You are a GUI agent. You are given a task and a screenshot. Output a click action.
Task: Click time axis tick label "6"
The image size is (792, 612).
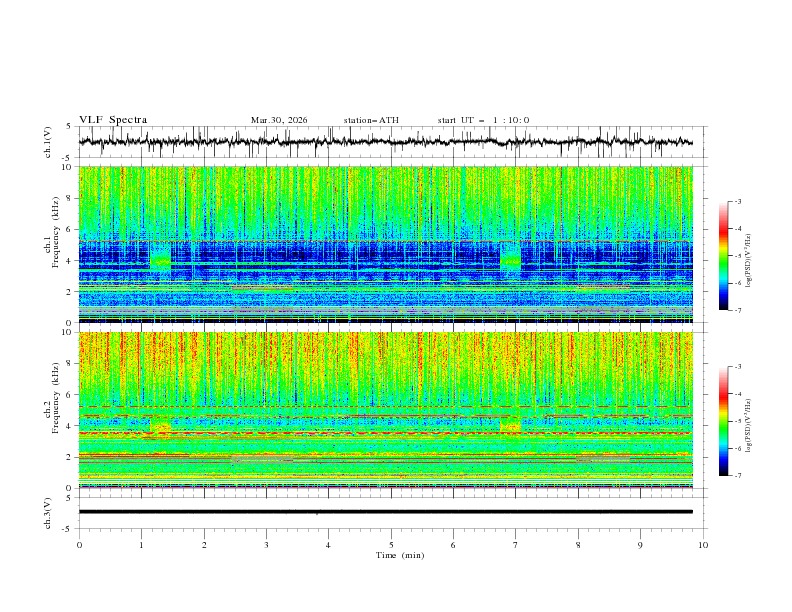(453, 545)
